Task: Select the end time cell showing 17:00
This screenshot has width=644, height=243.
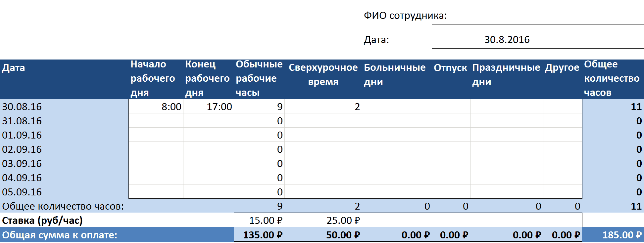Action: pyautogui.click(x=209, y=107)
